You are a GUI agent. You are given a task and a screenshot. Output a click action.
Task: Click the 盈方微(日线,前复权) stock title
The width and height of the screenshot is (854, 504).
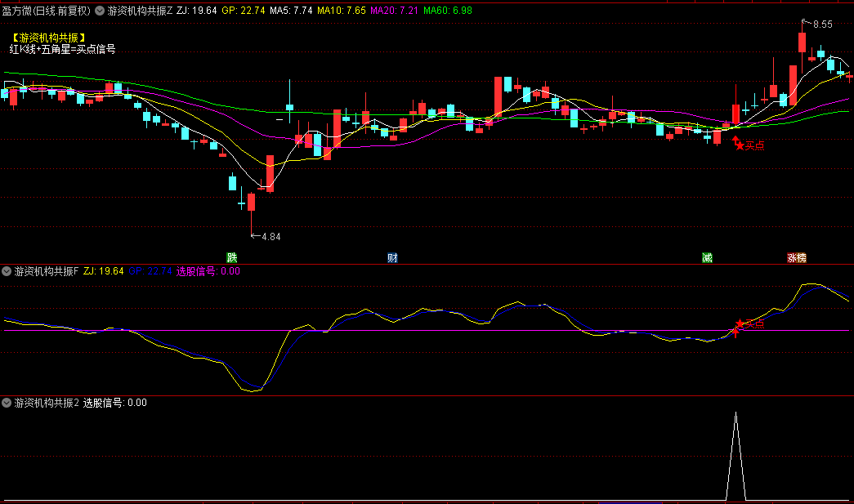pyautogui.click(x=47, y=11)
